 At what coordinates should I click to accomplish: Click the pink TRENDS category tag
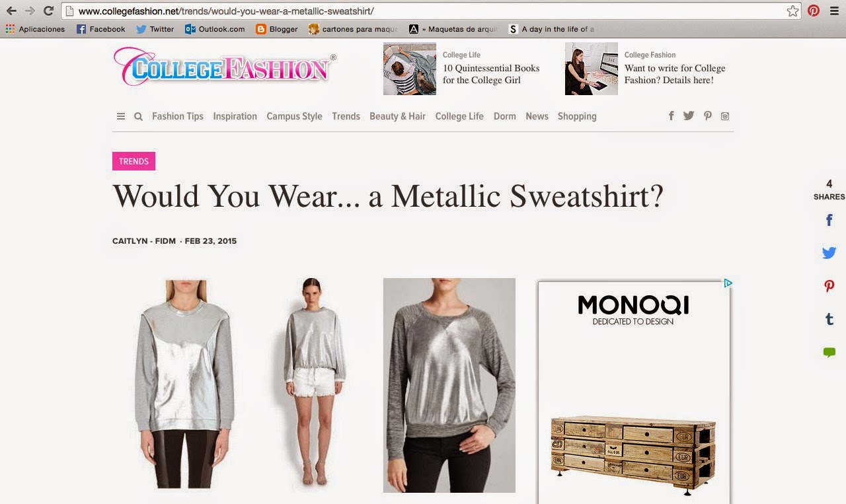pyautogui.click(x=134, y=161)
